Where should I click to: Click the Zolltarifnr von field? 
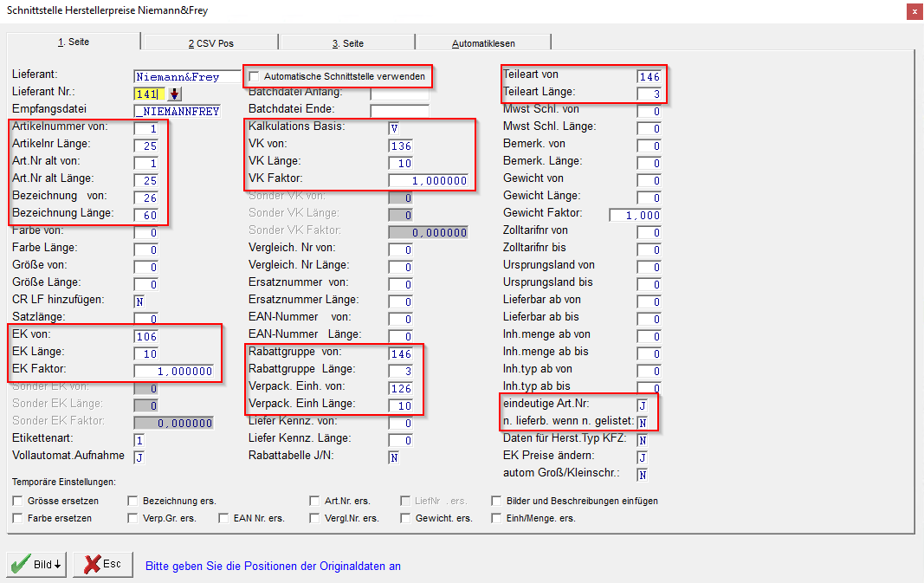coord(649,232)
